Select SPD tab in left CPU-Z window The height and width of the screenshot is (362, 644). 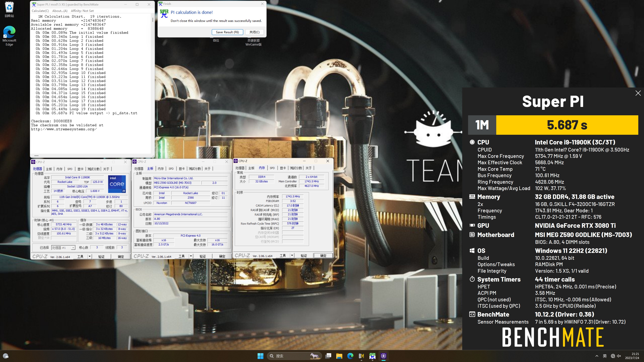[x=70, y=169]
